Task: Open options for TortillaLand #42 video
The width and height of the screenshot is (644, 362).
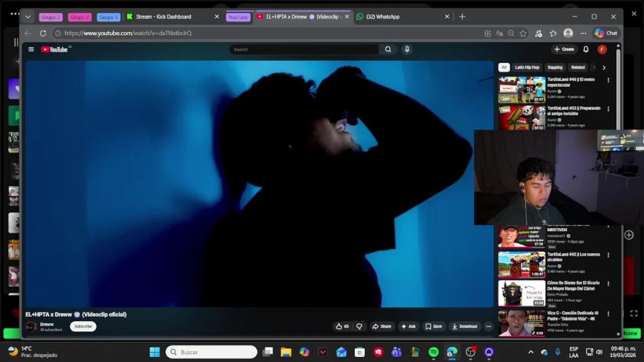Action: pos(608,255)
